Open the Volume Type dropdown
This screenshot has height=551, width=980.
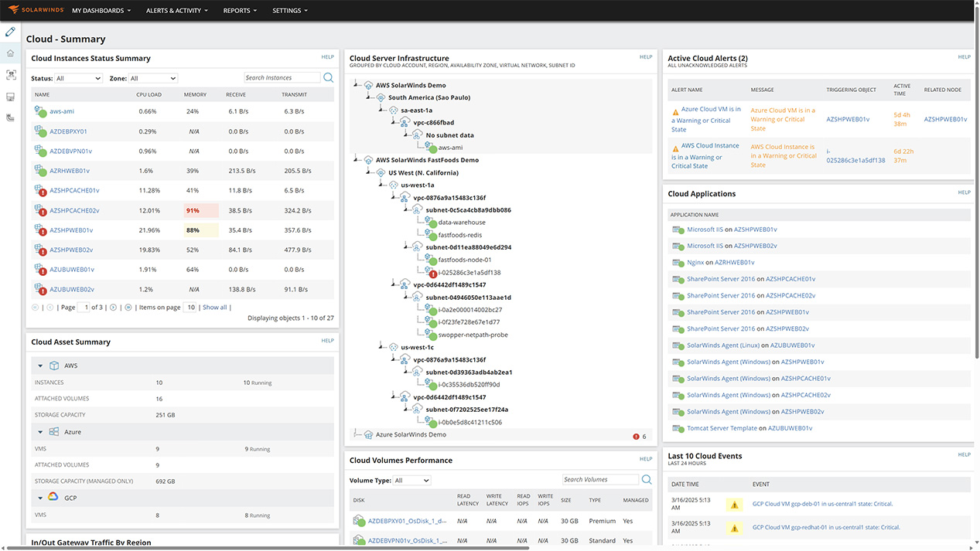413,479
